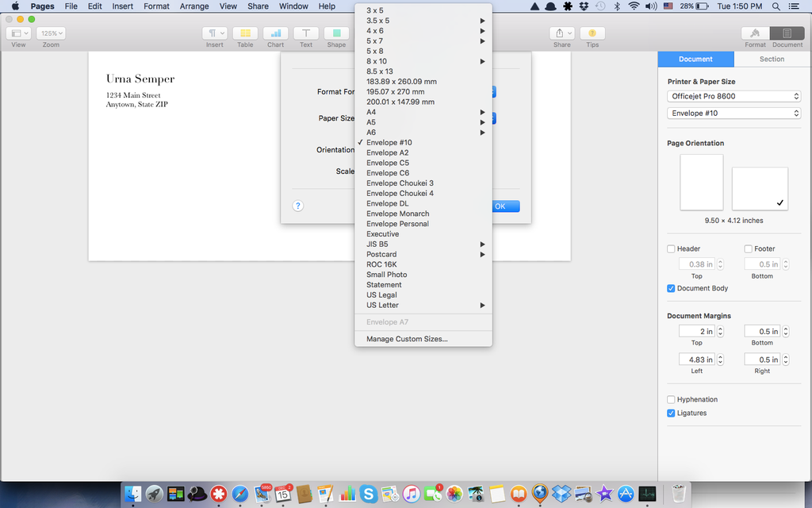Screen dimensions: 812x508
Task: Click the Text box toolbar icon
Action: point(306,33)
